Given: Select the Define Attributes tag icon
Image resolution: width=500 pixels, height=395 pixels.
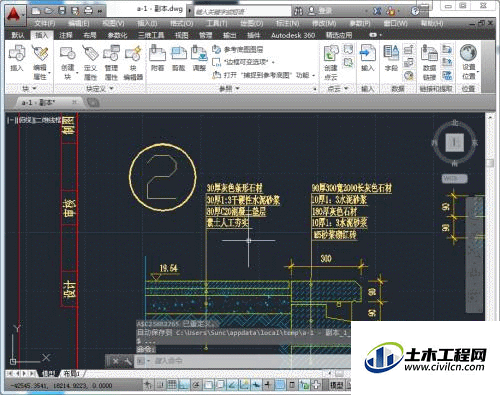Looking at the screenshot, I should click(90, 53).
